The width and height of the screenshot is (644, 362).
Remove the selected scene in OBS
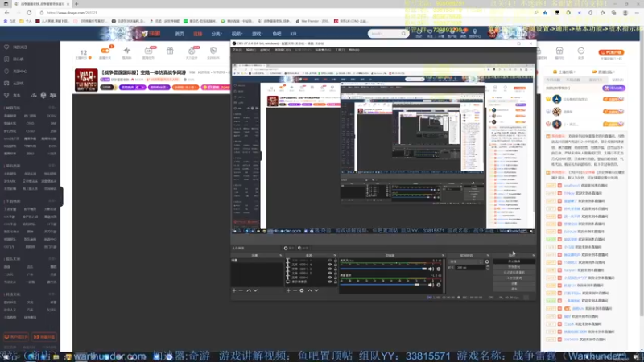point(241,290)
